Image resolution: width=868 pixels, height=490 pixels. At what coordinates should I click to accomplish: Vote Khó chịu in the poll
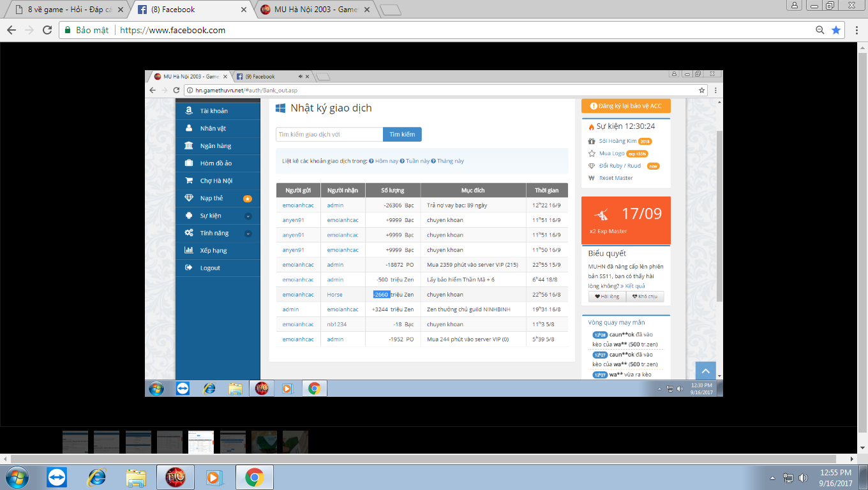click(645, 297)
